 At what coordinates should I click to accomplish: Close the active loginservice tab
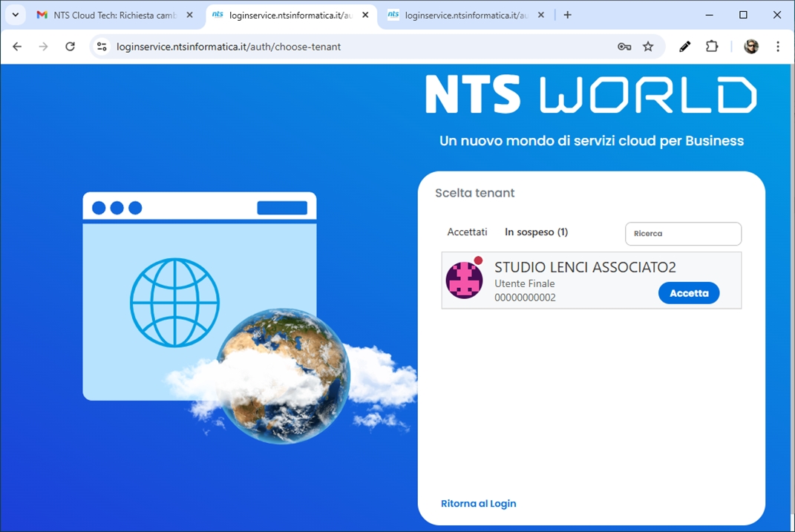[x=365, y=15]
